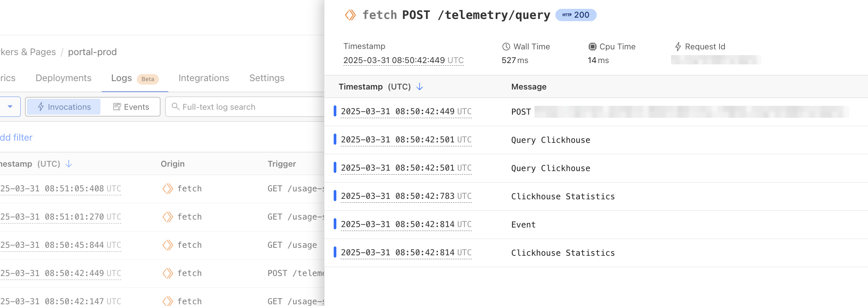Open the Integrations tab
The height and width of the screenshot is (306, 868).
pos(204,78)
